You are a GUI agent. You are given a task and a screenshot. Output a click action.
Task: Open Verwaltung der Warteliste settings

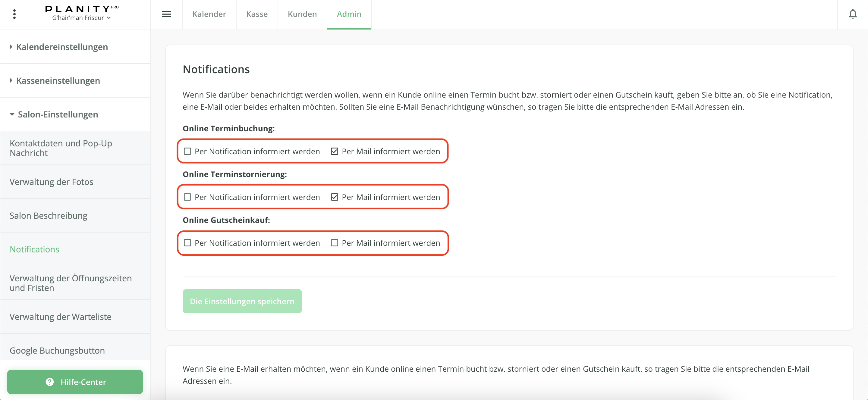click(x=60, y=317)
